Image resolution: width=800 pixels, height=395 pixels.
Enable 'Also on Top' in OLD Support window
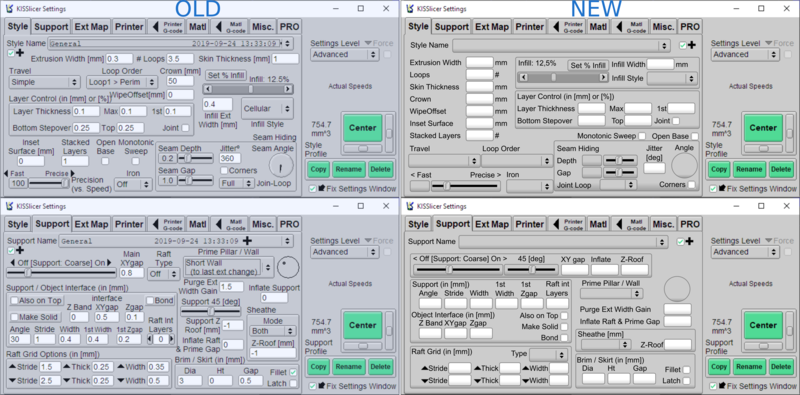[14, 301]
